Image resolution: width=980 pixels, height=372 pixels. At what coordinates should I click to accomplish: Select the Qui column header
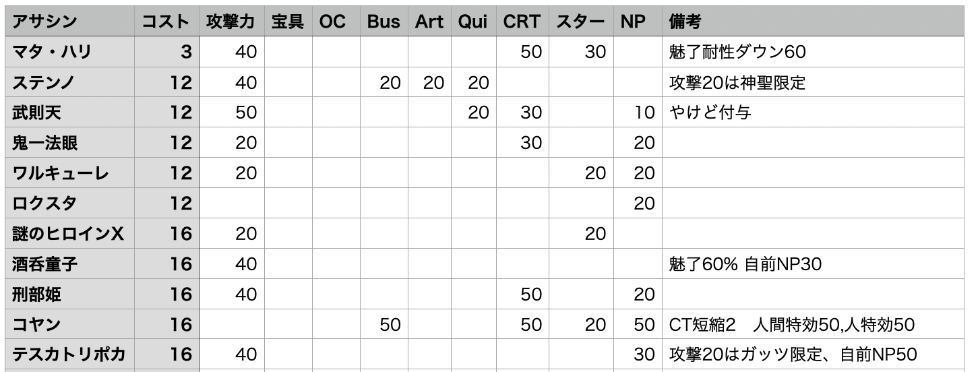[x=473, y=22]
